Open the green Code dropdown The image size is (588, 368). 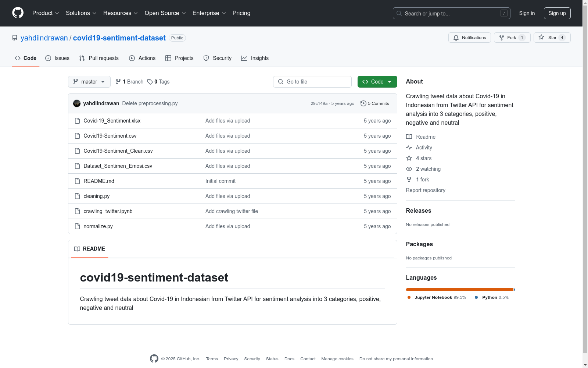pyautogui.click(x=377, y=82)
